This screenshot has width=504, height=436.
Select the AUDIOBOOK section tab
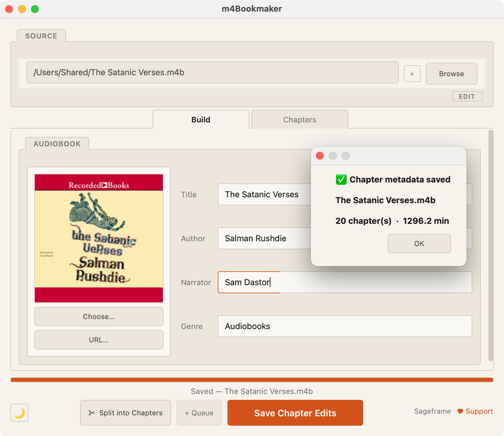pyautogui.click(x=57, y=144)
